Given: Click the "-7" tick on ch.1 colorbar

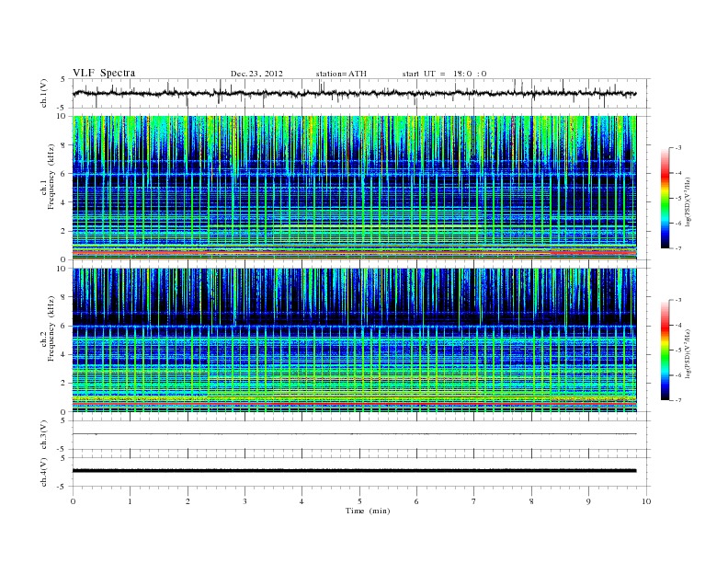Looking at the screenshot, I should (678, 248).
